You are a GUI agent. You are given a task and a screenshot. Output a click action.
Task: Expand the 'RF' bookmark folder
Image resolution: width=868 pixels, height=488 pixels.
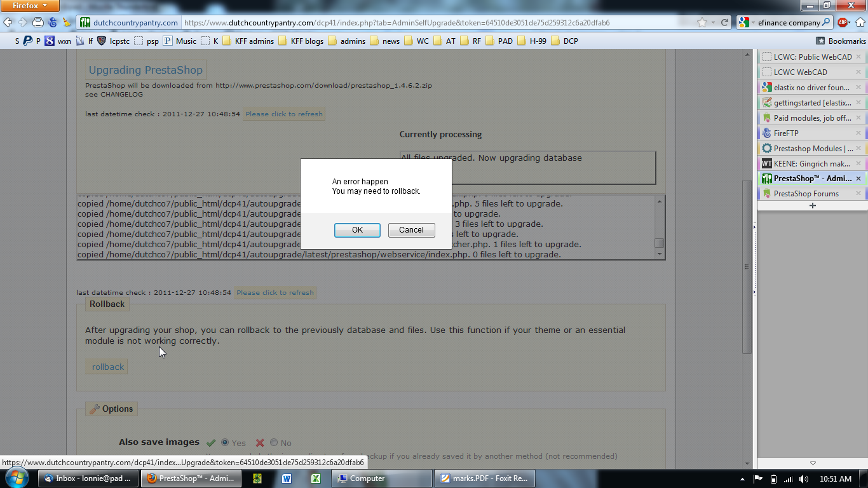coord(471,41)
